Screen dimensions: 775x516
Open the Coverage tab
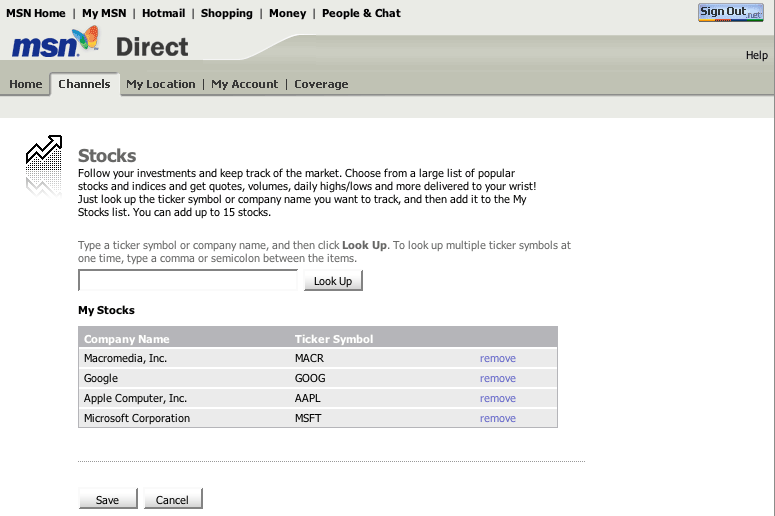point(321,84)
